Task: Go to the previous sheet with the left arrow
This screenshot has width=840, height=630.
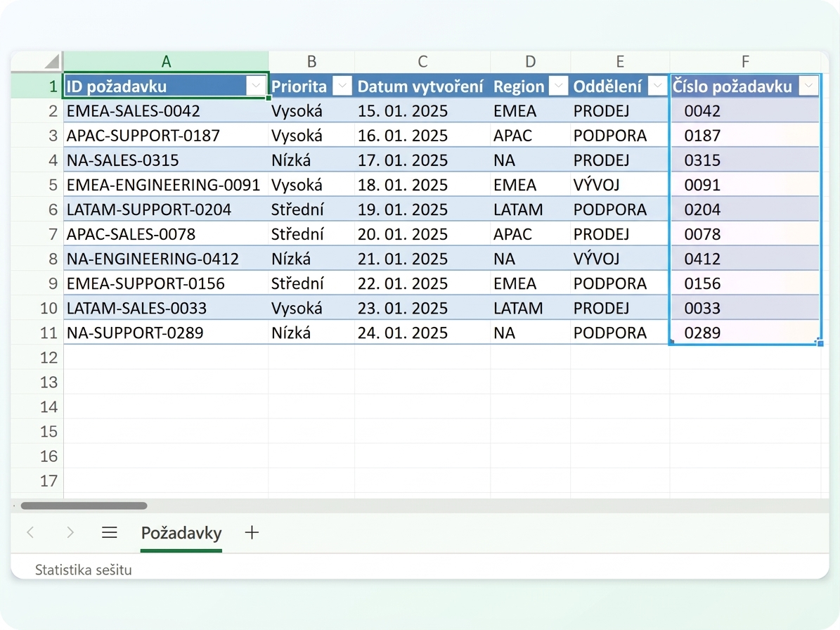Action: click(x=30, y=532)
